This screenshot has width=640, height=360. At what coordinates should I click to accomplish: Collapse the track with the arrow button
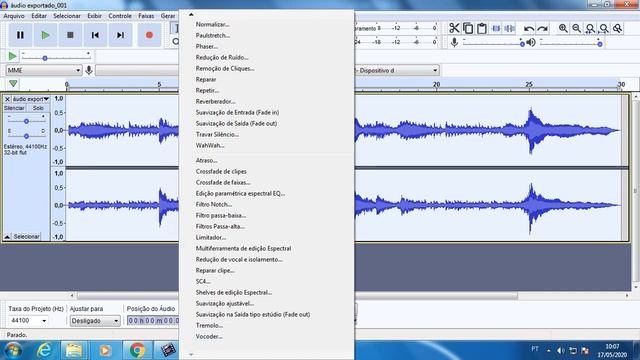[7, 237]
